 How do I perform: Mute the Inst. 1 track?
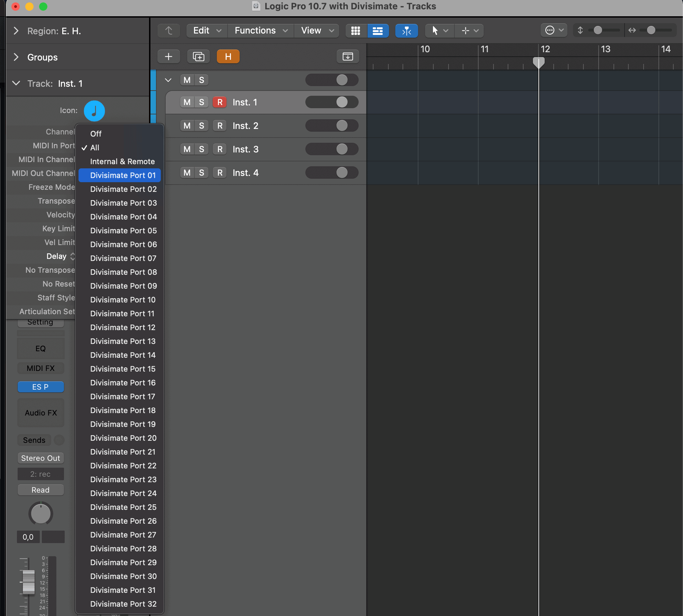pos(187,102)
